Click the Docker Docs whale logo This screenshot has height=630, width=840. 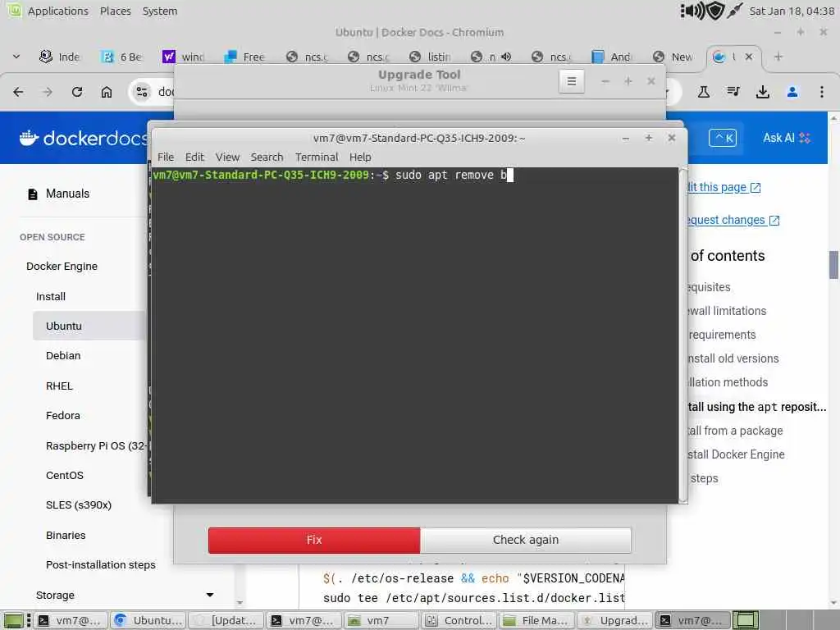click(x=29, y=138)
